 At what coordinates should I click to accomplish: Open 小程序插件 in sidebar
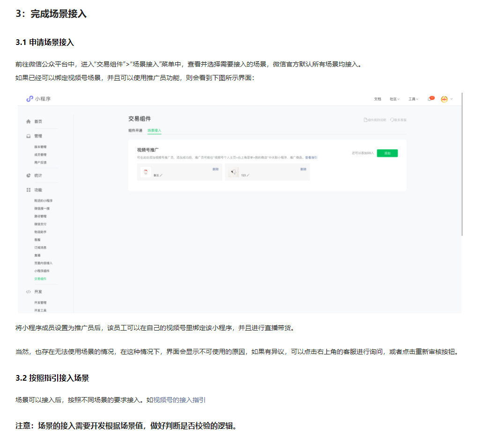(x=42, y=271)
